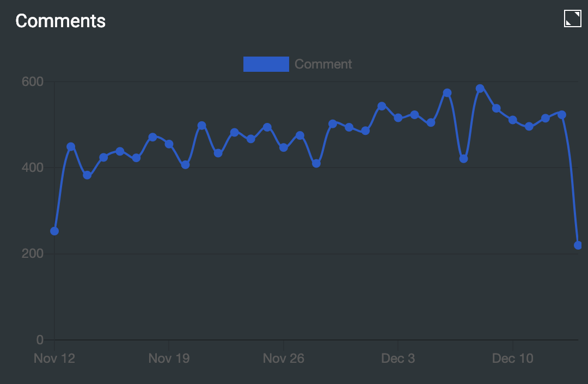This screenshot has width=588, height=384.
Task: Click the deep dip point between December peaks
Action: click(x=463, y=159)
